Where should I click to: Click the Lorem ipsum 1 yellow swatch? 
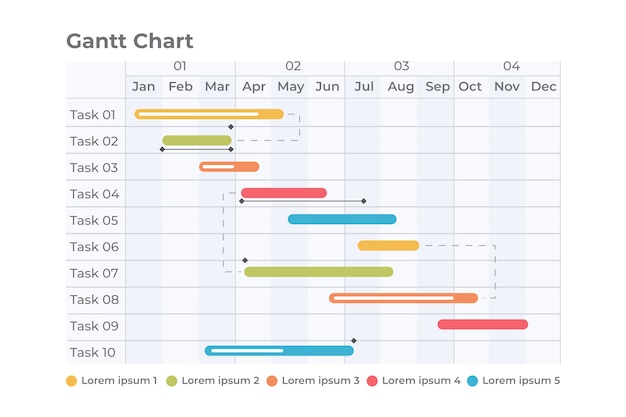tap(71, 381)
